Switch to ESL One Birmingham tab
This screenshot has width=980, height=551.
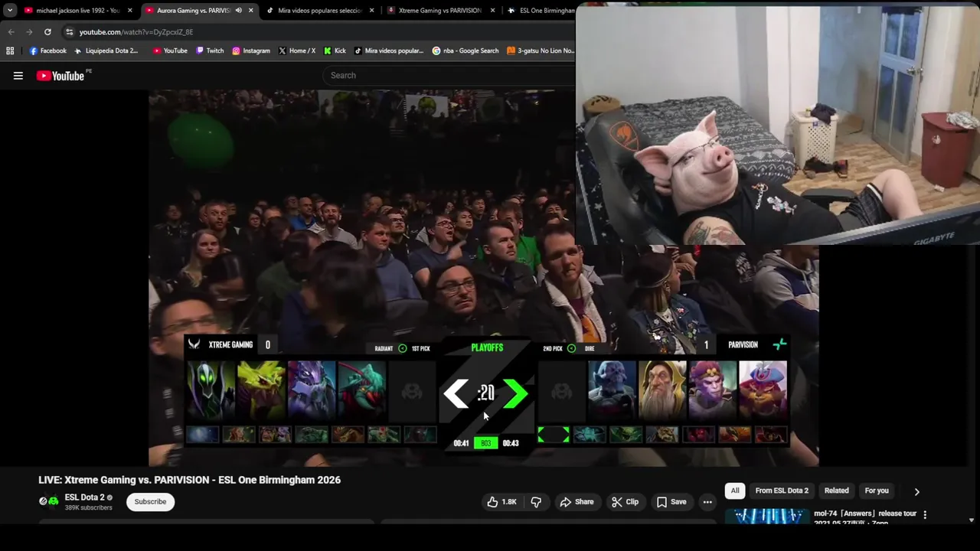coord(541,11)
